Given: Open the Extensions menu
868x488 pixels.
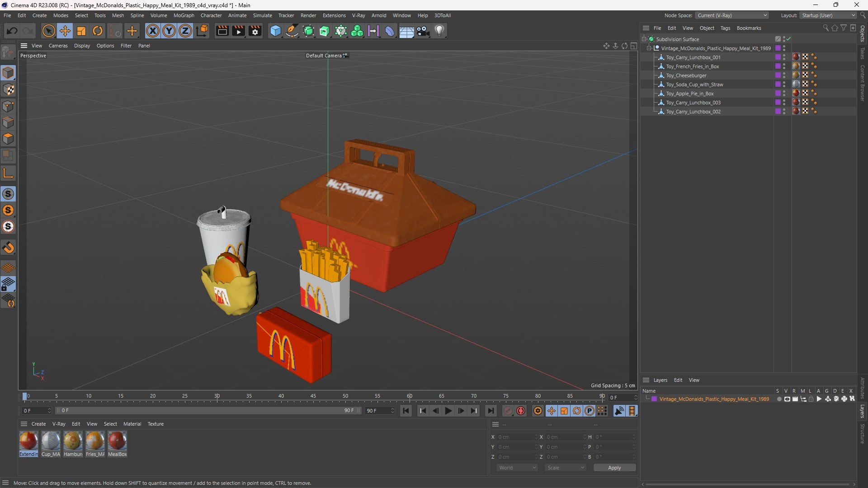Looking at the screenshot, I should [x=334, y=15].
